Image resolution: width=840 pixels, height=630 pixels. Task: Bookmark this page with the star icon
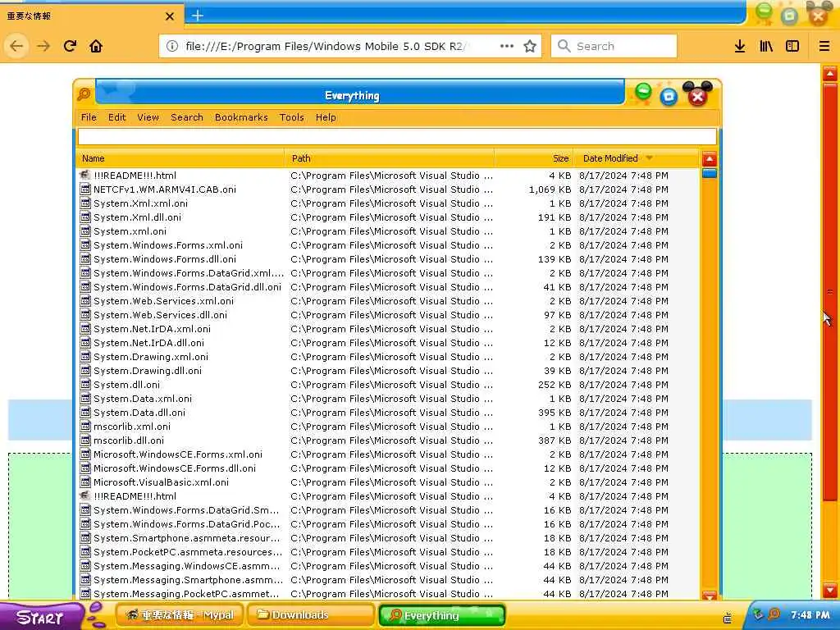(530, 46)
